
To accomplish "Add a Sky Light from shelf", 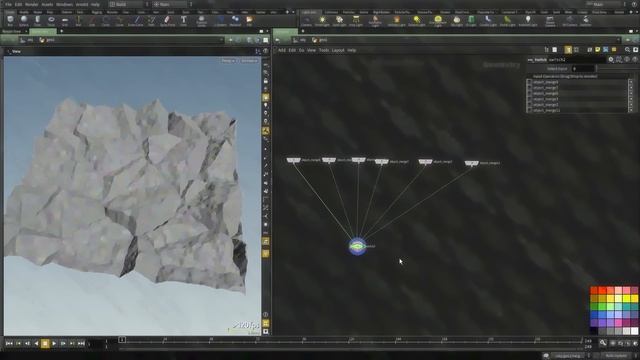I will 457,21.
